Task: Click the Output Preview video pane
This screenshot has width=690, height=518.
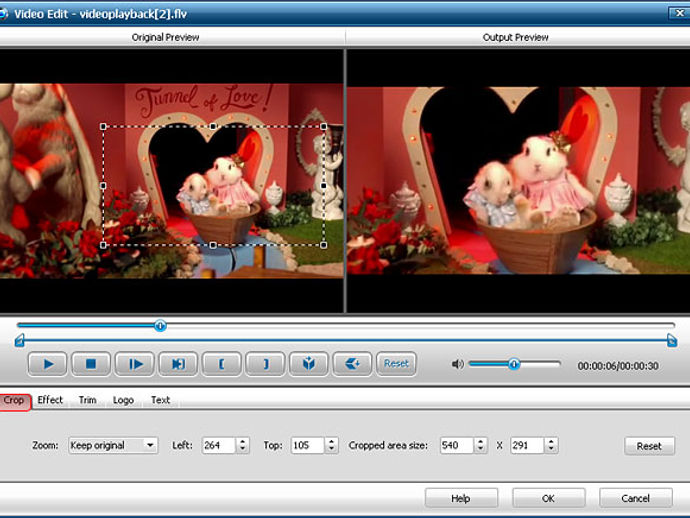Action: pyautogui.click(x=518, y=181)
